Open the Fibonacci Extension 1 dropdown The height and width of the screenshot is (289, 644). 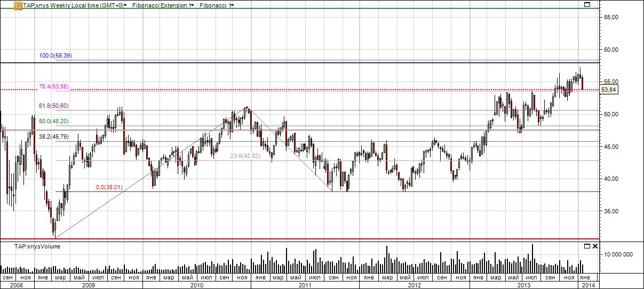tap(163, 5)
